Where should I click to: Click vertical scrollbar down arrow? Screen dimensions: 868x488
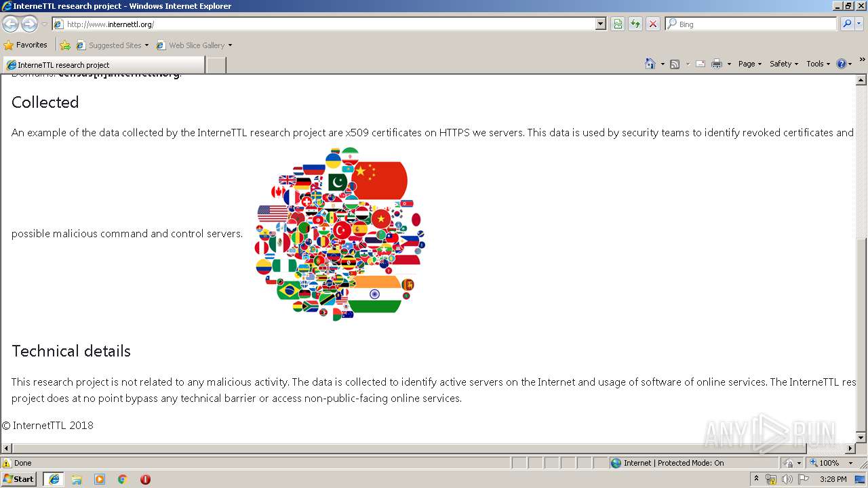862,438
